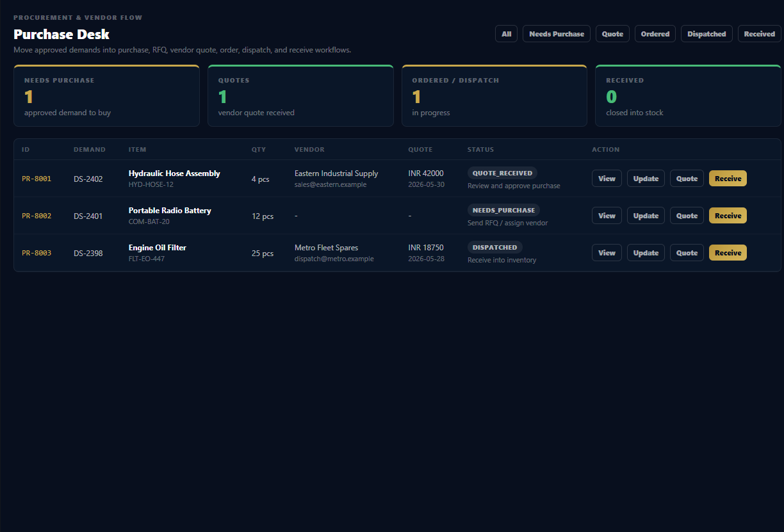Click the sales@eastern.example email
The width and height of the screenshot is (784, 532).
[331, 184]
